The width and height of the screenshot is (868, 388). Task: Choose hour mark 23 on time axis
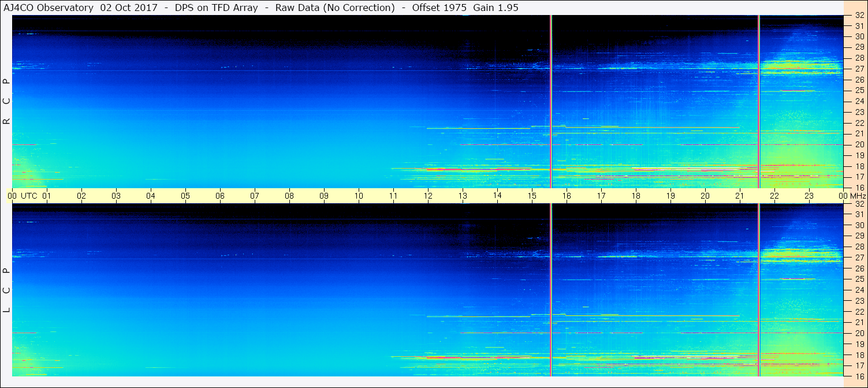(809, 196)
